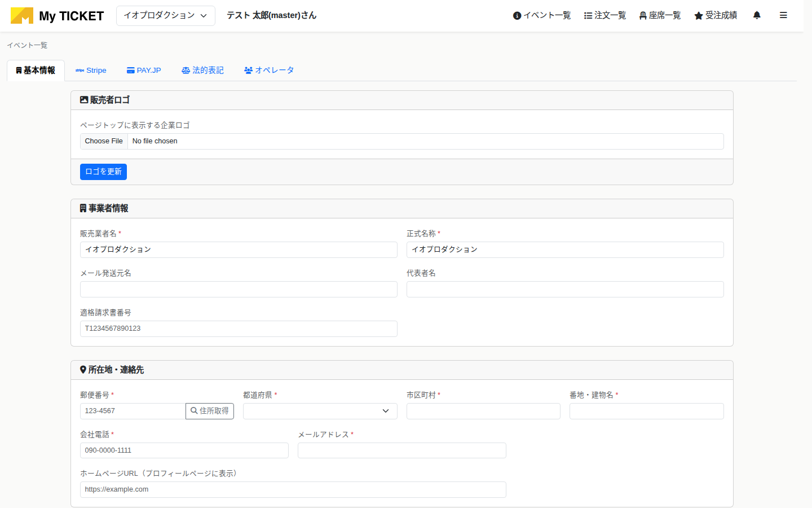Open the イオプロダクション organization dropdown

point(166,16)
